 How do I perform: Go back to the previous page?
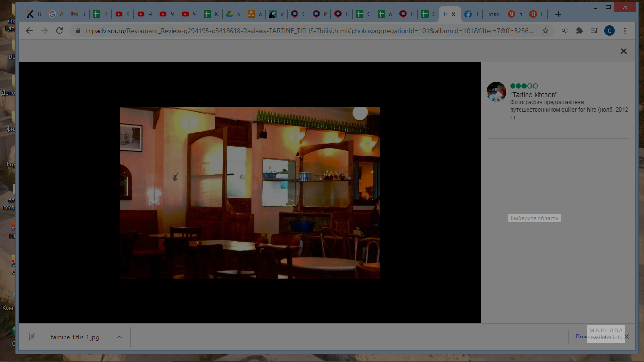(29, 31)
